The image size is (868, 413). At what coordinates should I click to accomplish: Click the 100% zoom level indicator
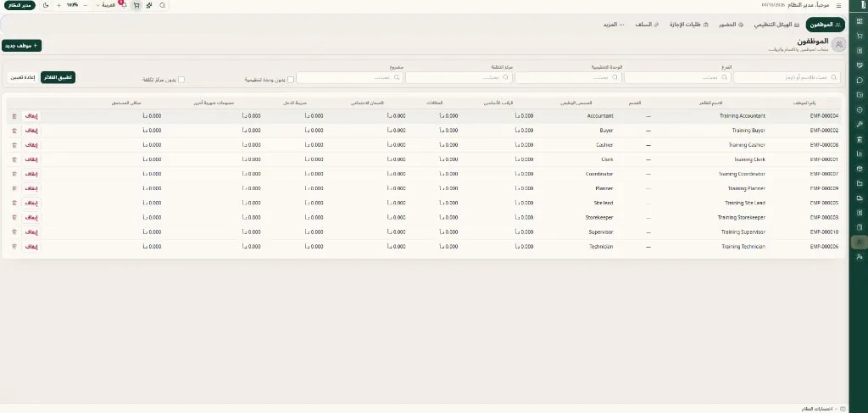[x=72, y=5]
